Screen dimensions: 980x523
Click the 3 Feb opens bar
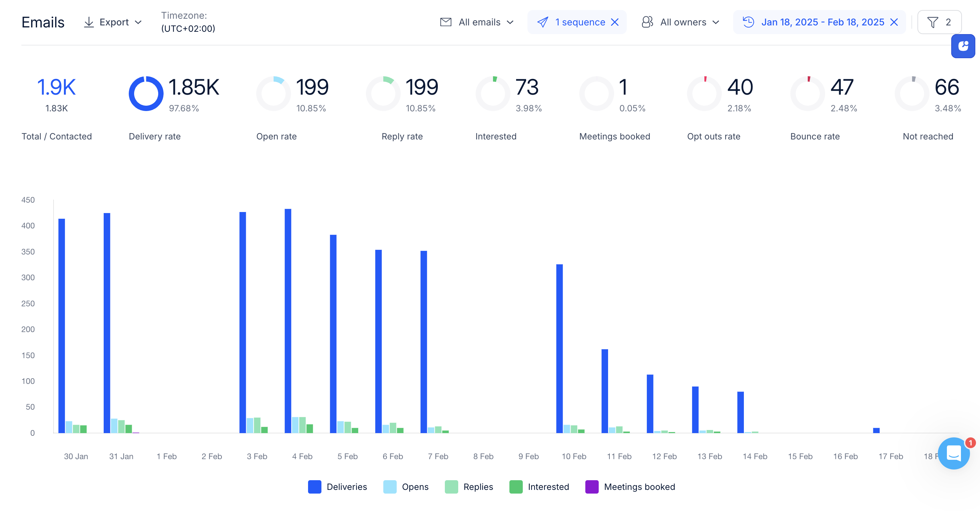(250, 426)
